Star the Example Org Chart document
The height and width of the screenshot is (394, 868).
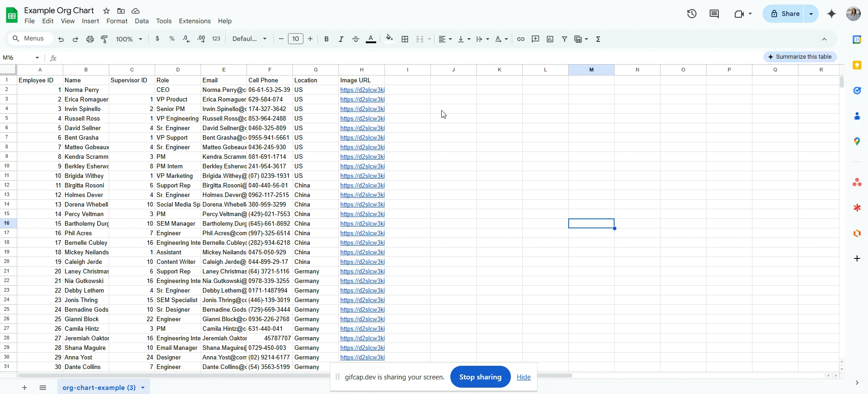click(106, 11)
